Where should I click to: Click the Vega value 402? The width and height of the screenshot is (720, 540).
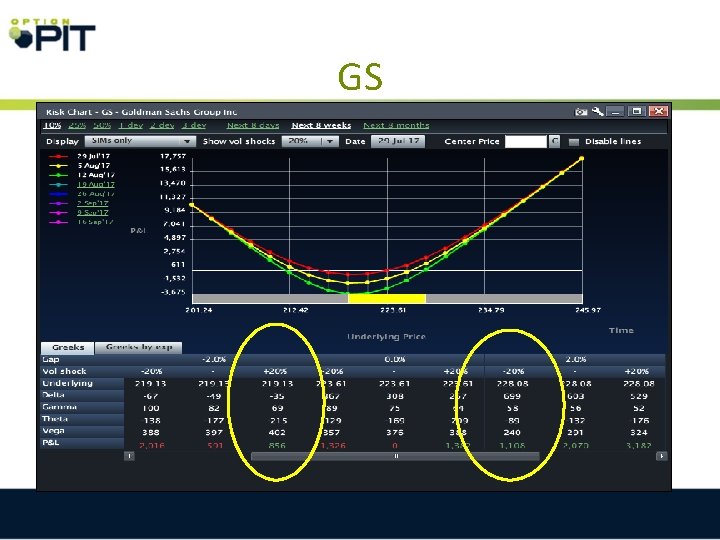tap(277, 433)
